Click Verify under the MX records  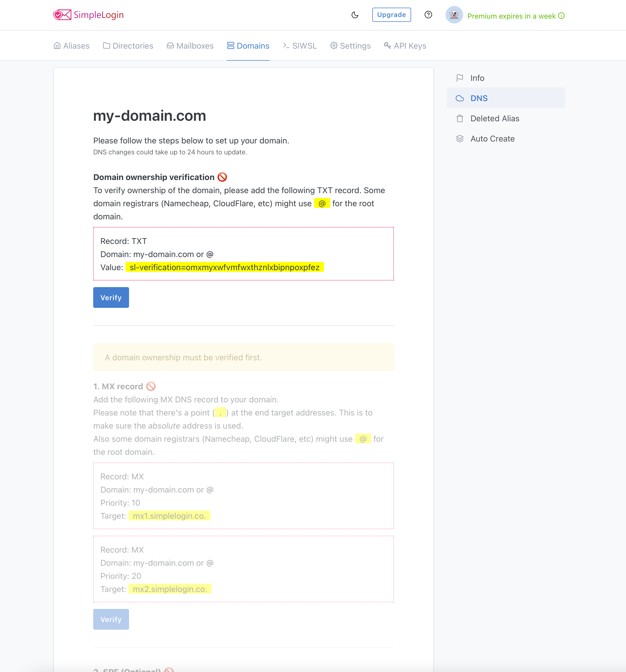tap(111, 619)
